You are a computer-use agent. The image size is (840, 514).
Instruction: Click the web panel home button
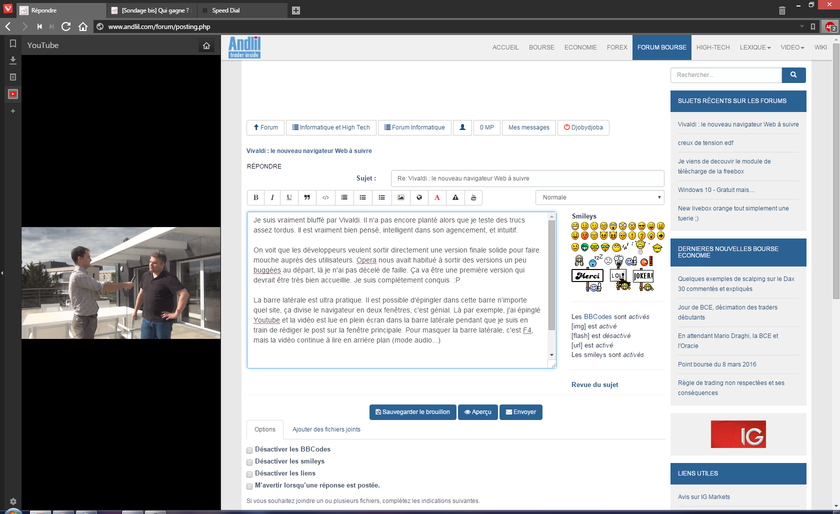(x=206, y=45)
